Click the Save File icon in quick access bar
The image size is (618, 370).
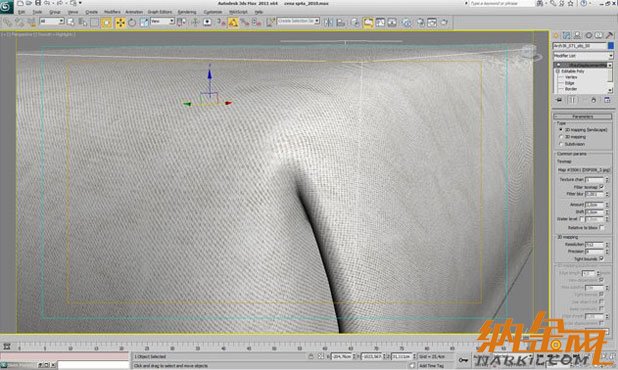pyautogui.click(x=38, y=3)
